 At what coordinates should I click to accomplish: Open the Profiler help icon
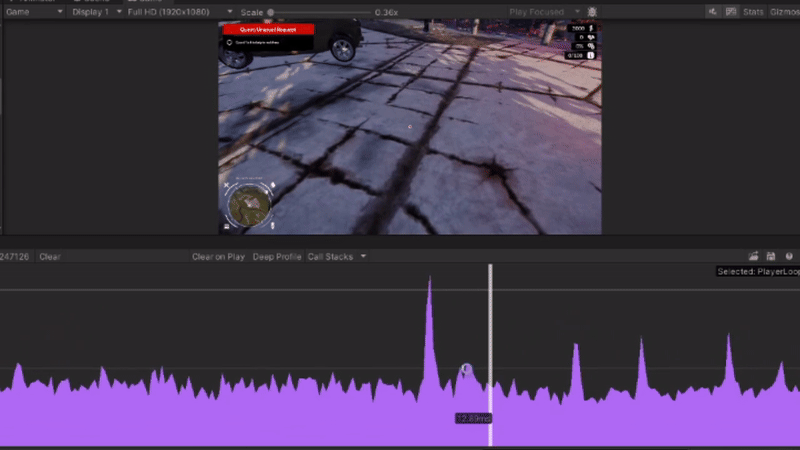coord(789,256)
